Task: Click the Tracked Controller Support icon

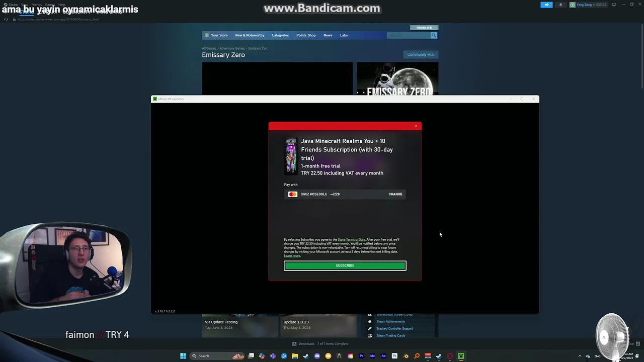Action: coord(370,328)
